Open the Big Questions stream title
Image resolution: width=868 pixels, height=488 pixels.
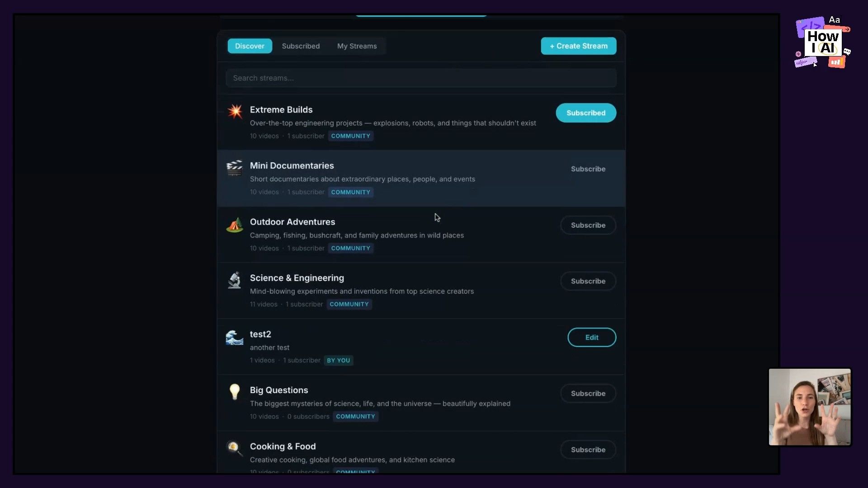279,390
